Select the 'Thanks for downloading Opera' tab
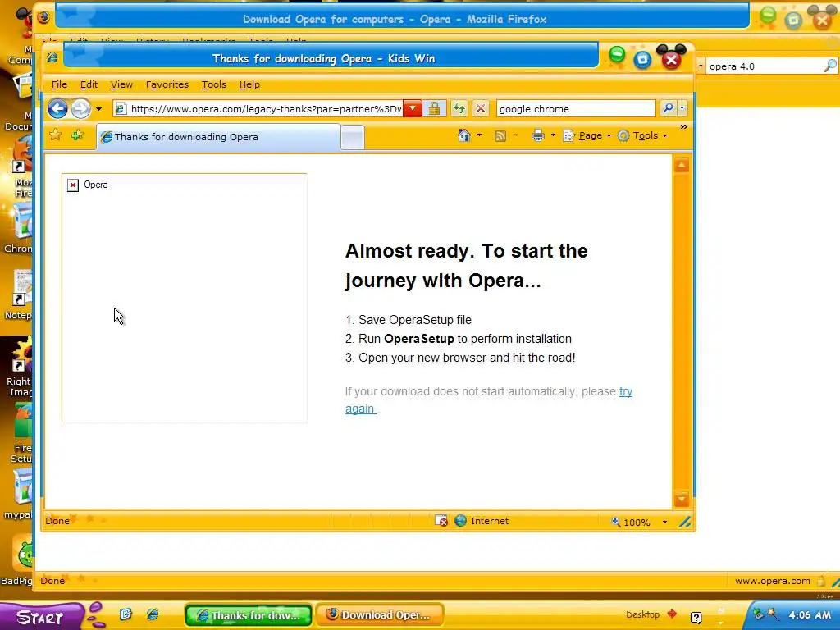This screenshot has height=630, width=840. pyautogui.click(x=218, y=137)
